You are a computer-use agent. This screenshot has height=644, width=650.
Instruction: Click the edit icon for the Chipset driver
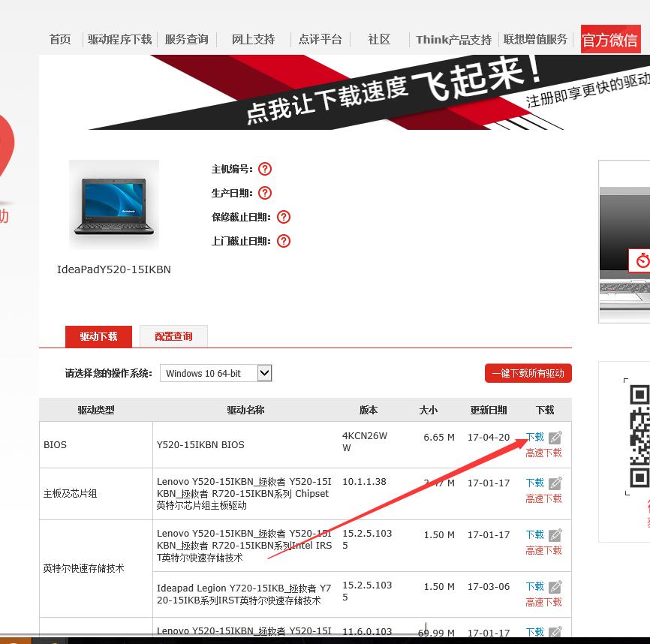[x=555, y=483]
